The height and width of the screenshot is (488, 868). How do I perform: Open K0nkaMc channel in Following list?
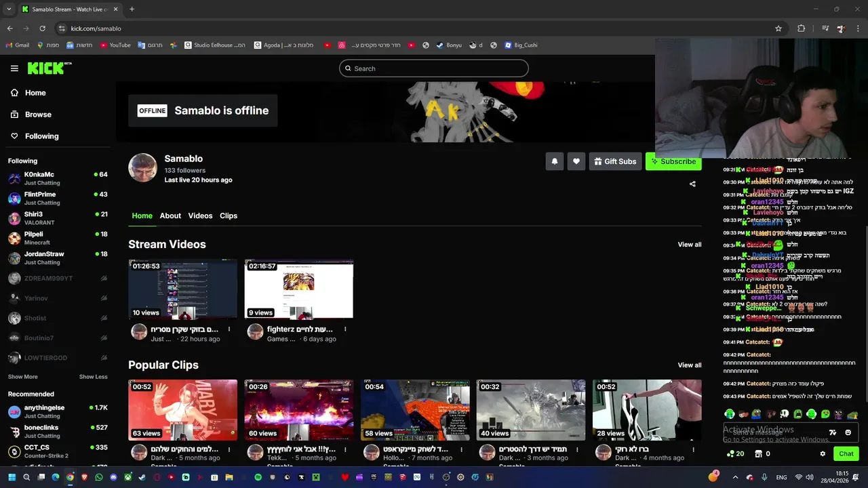click(x=58, y=178)
